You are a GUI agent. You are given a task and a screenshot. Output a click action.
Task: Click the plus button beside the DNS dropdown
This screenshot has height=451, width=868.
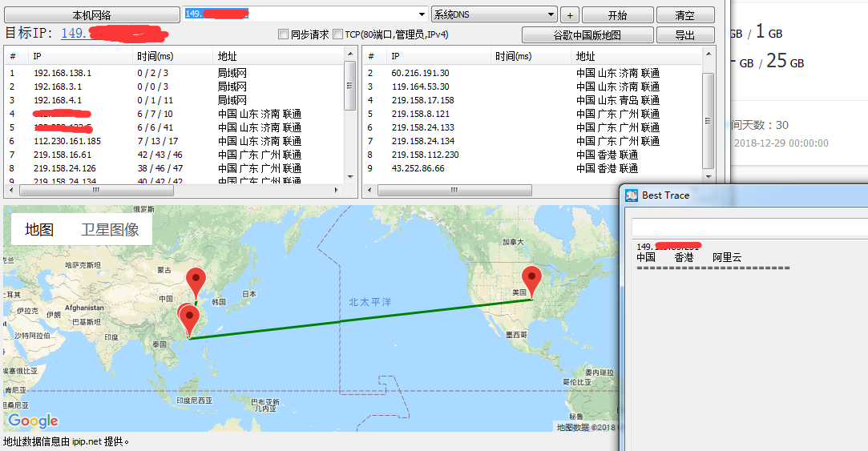(x=569, y=15)
